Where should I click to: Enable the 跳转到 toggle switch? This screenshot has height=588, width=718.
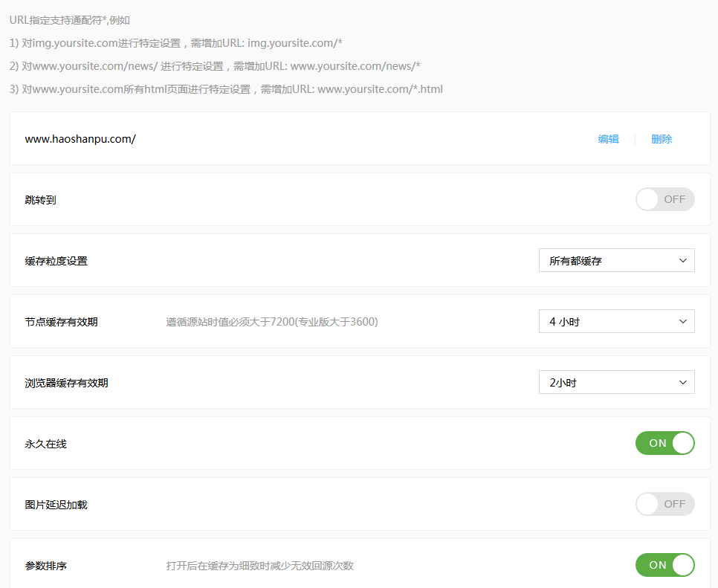pyautogui.click(x=664, y=199)
